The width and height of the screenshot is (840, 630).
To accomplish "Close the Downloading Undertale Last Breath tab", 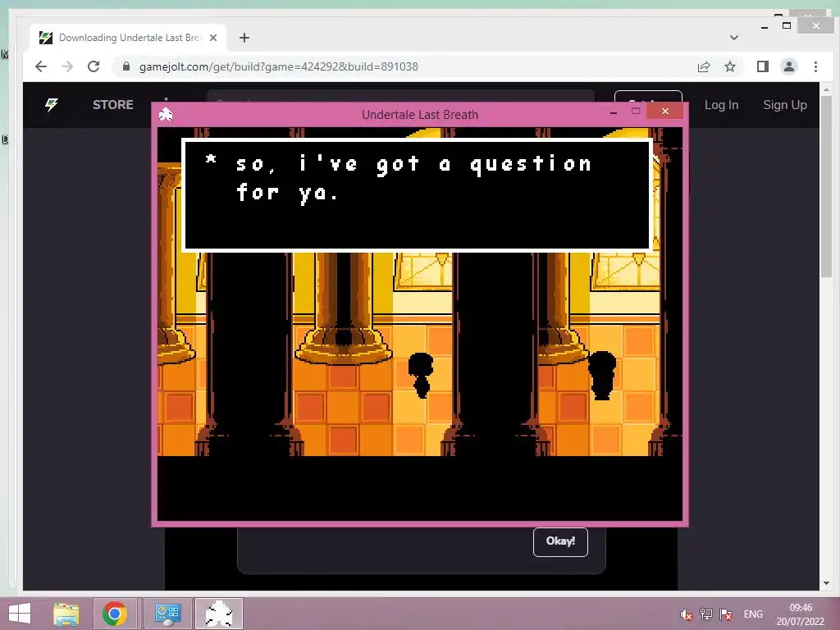I will (213, 38).
